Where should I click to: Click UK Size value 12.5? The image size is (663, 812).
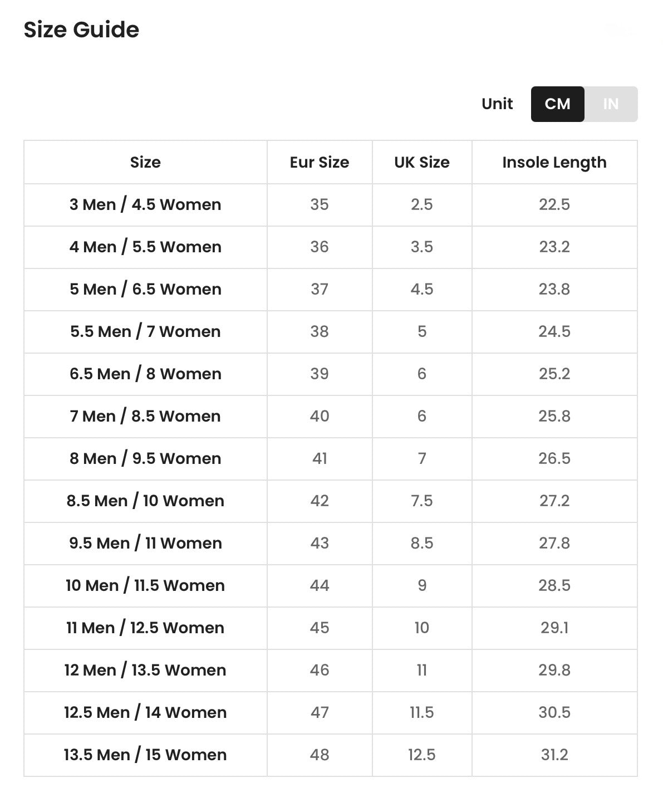tap(422, 755)
